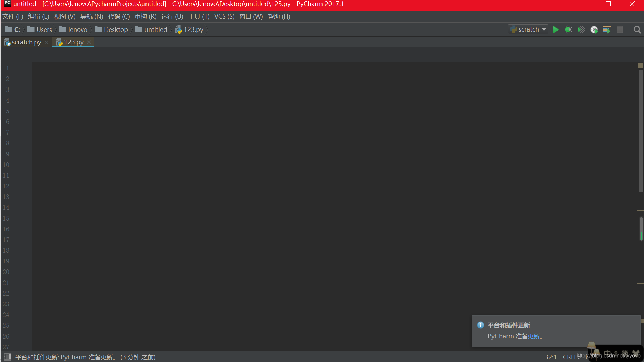This screenshot has width=644, height=362.
Task: Launch the profiler run icon
Action: click(594, 29)
